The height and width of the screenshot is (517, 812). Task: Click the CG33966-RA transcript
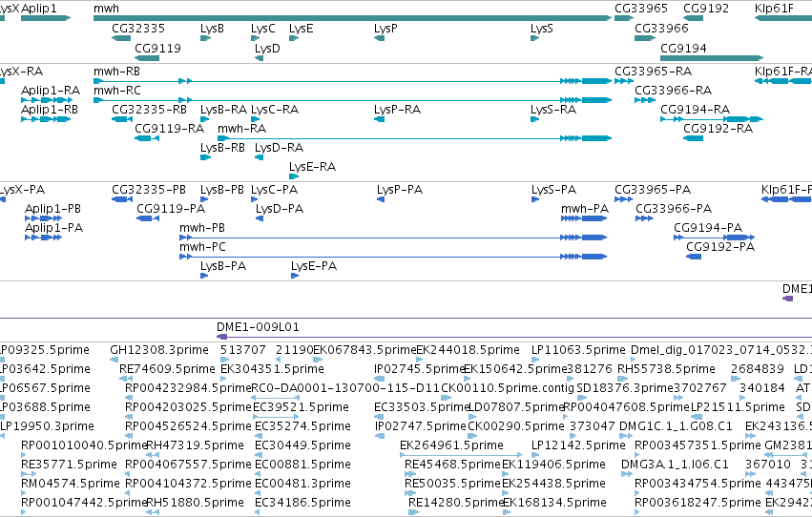(x=645, y=100)
